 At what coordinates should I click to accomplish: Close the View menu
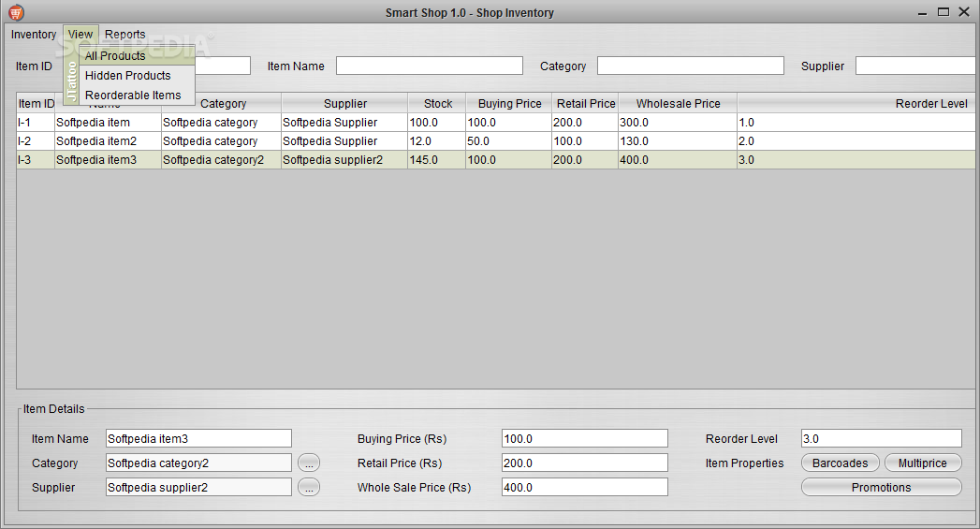[x=80, y=35]
